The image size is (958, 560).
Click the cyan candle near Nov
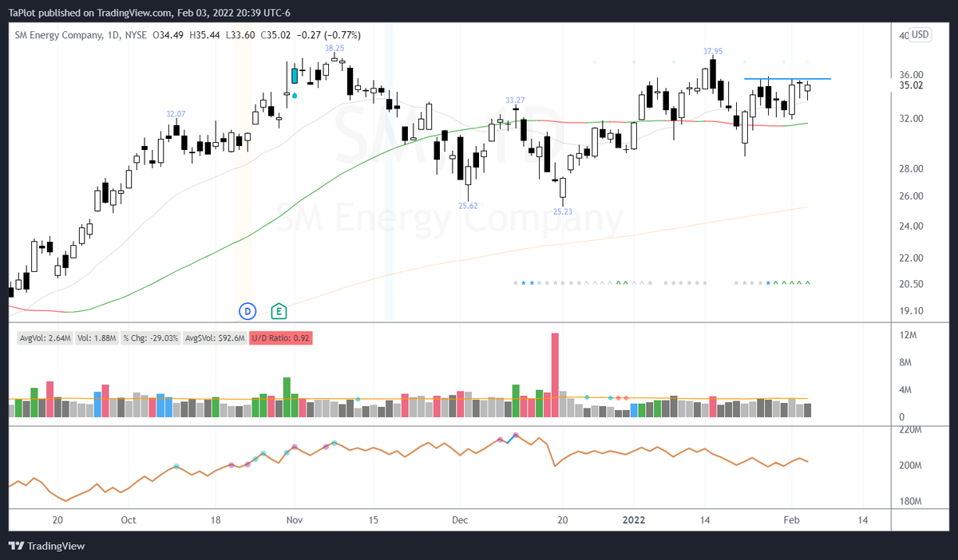coord(295,76)
